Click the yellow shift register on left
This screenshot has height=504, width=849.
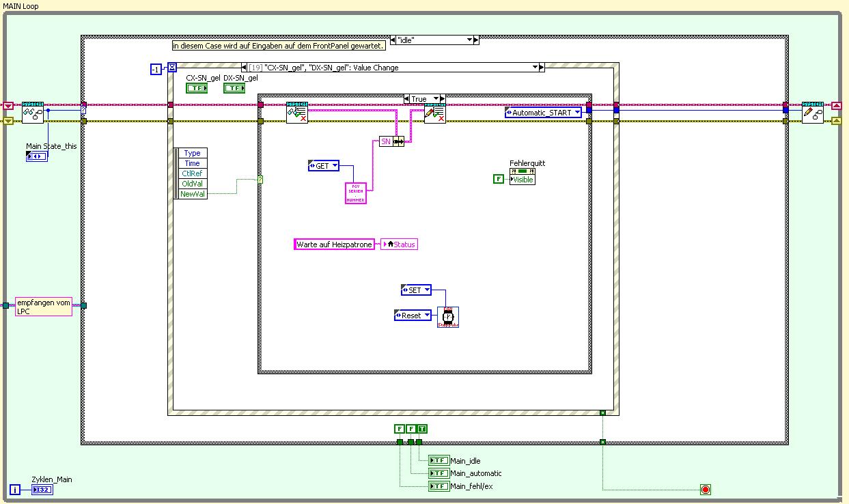click(8, 121)
